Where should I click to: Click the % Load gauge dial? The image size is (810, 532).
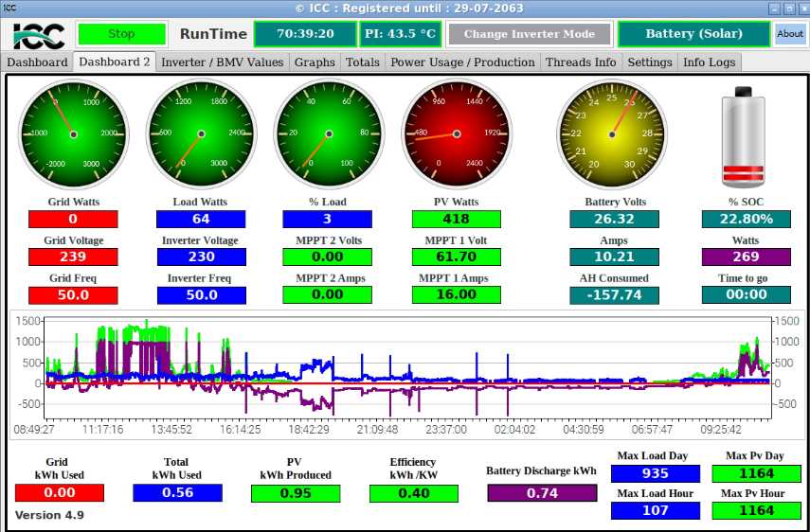[329, 133]
